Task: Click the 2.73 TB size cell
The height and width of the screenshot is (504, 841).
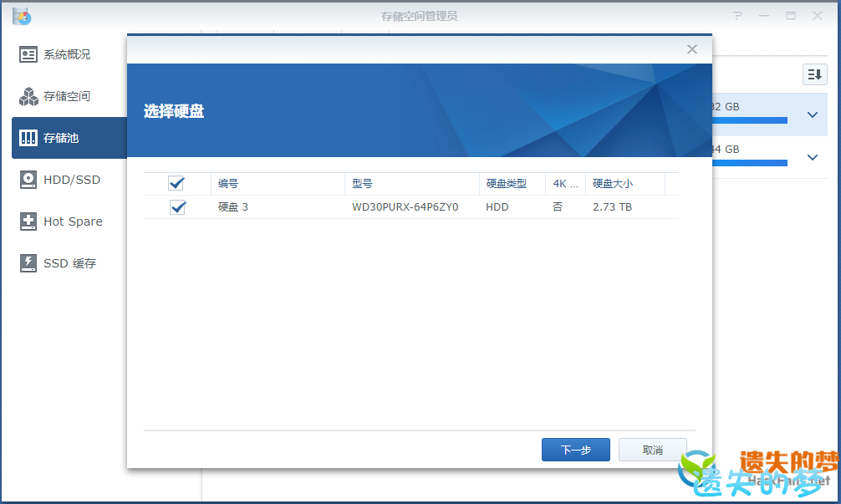Action: pos(612,207)
